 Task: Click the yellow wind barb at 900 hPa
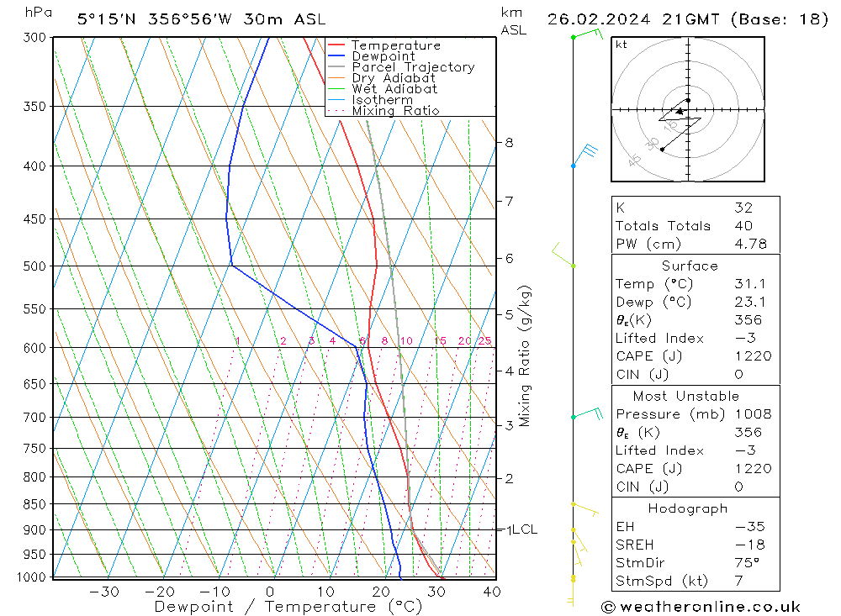click(x=579, y=540)
